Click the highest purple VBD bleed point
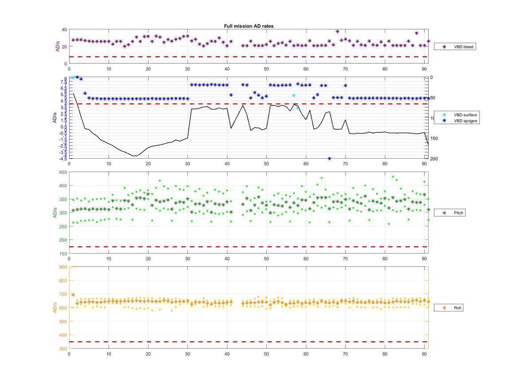 pyautogui.click(x=337, y=31)
